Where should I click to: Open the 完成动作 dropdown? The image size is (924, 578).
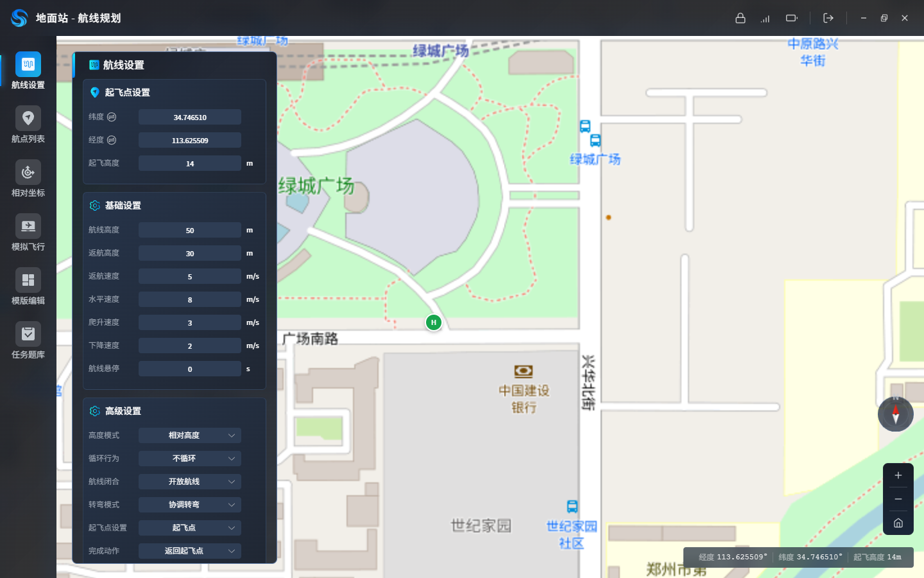(190, 551)
